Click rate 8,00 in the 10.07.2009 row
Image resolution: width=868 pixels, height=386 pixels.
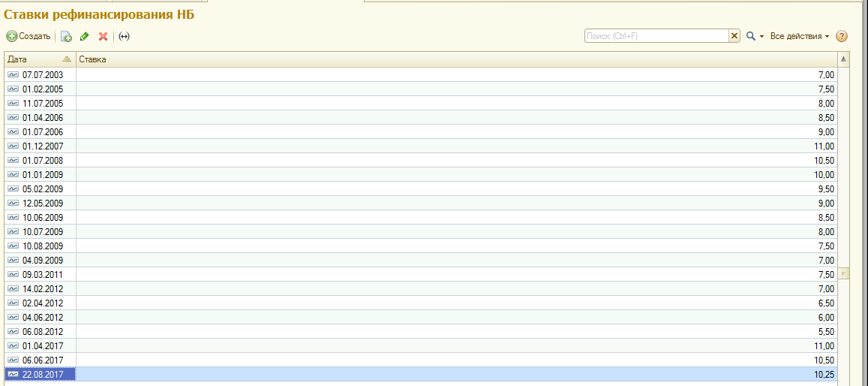coord(827,232)
